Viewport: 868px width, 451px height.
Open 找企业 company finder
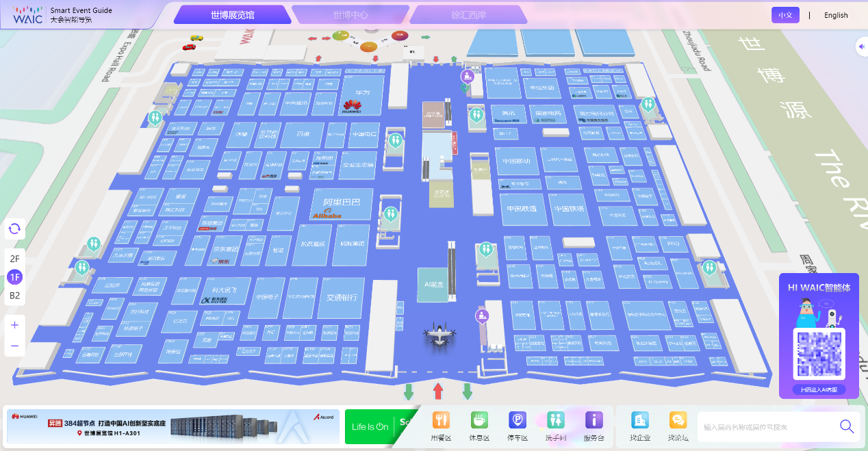click(x=640, y=426)
